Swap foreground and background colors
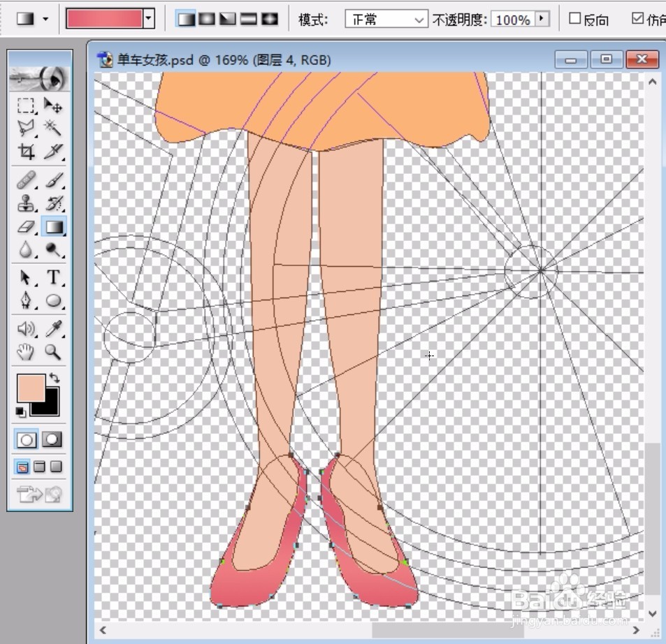666x644 pixels. [x=55, y=378]
